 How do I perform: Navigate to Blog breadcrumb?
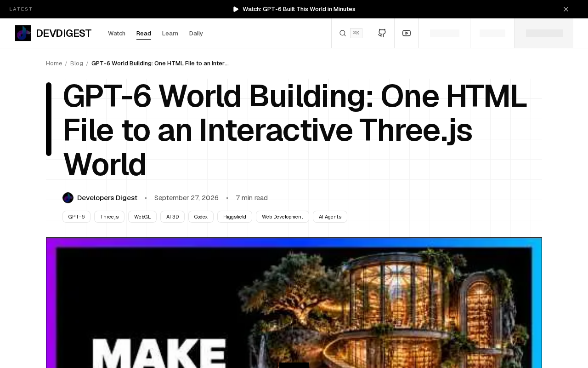77,63
